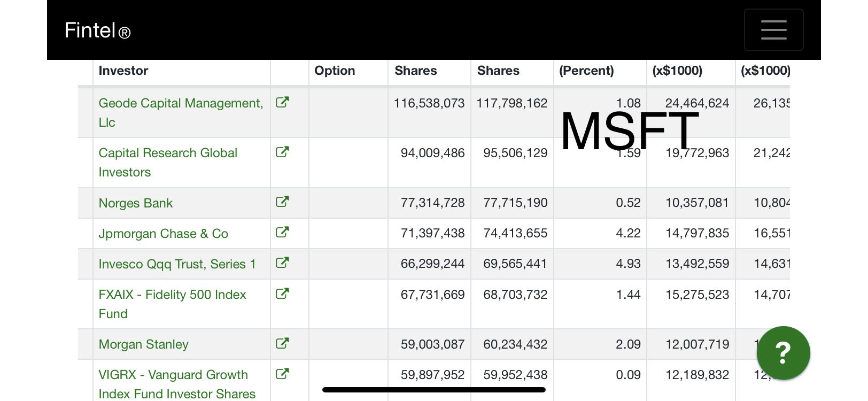The height and width of the screenshot is (401, 868).
Task: Tap the iOS home indicator bar
Action: point(434,390)
